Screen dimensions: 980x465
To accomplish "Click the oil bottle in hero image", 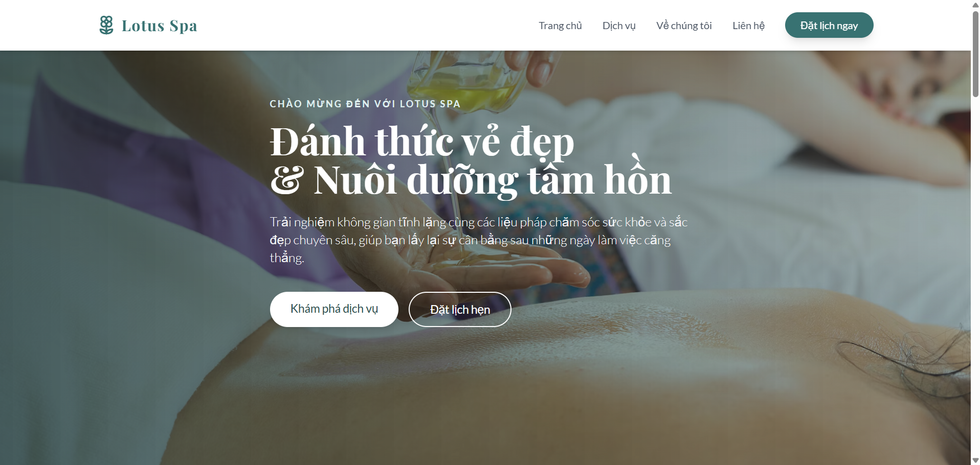I will (465, 79).
